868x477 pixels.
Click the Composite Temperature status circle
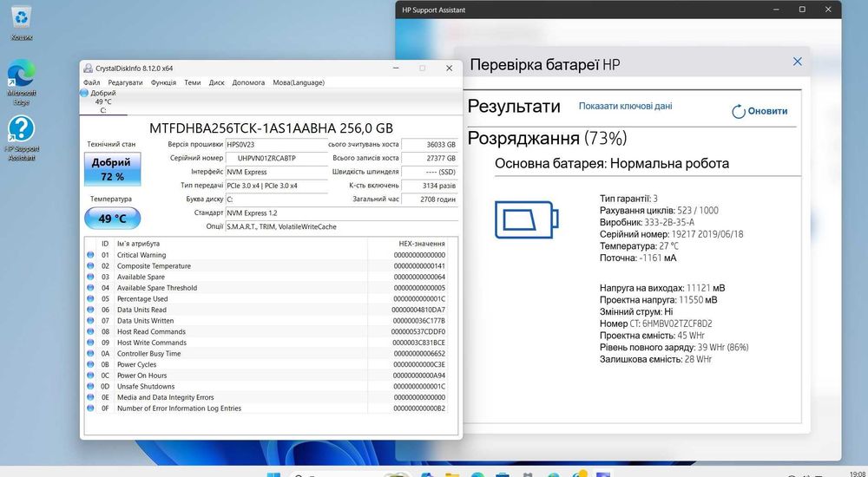(90, 266)
